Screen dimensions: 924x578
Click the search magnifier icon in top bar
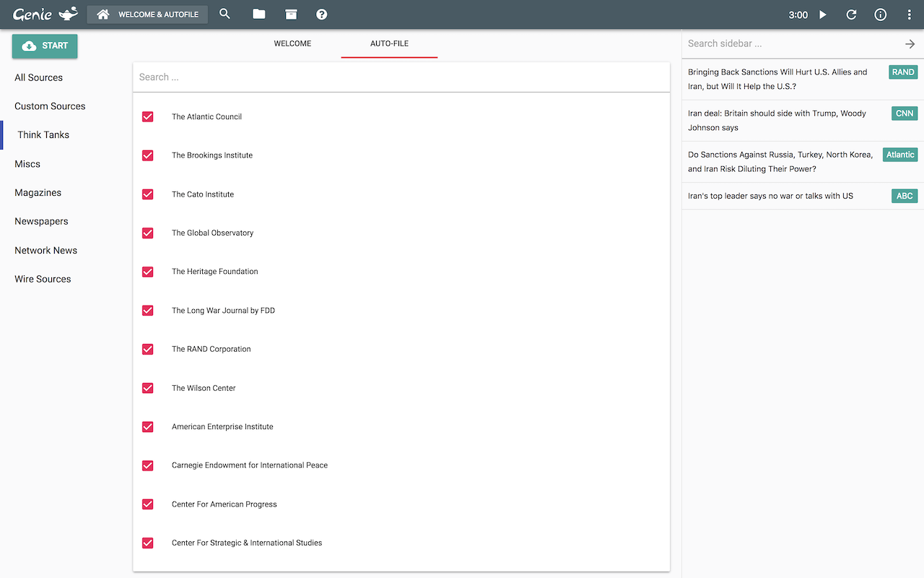tap(225, 14)
